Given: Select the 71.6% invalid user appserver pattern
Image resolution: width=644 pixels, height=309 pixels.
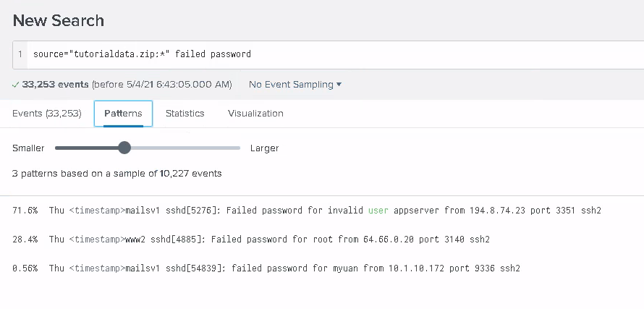Looking at the screenshot, I should point(307,211).
